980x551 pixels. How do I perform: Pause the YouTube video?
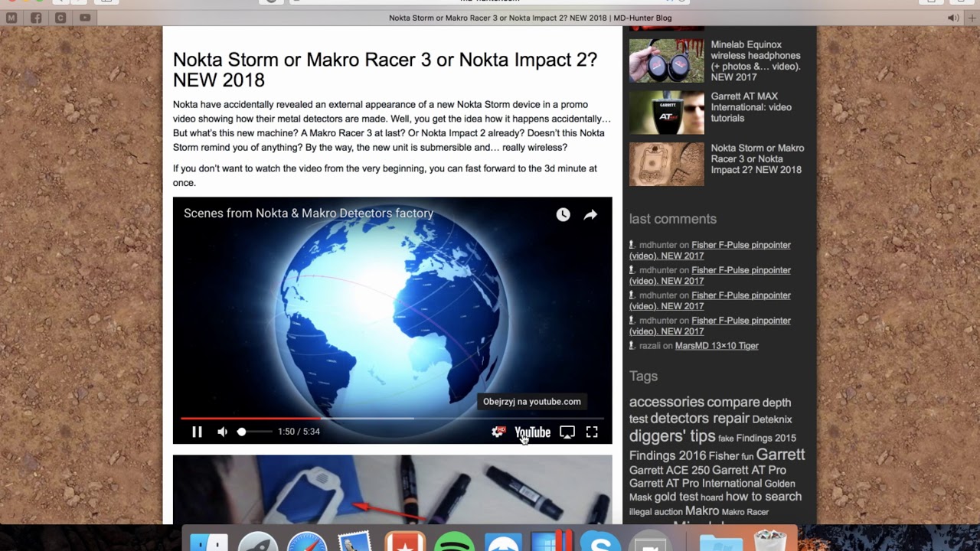pos(197,432)
